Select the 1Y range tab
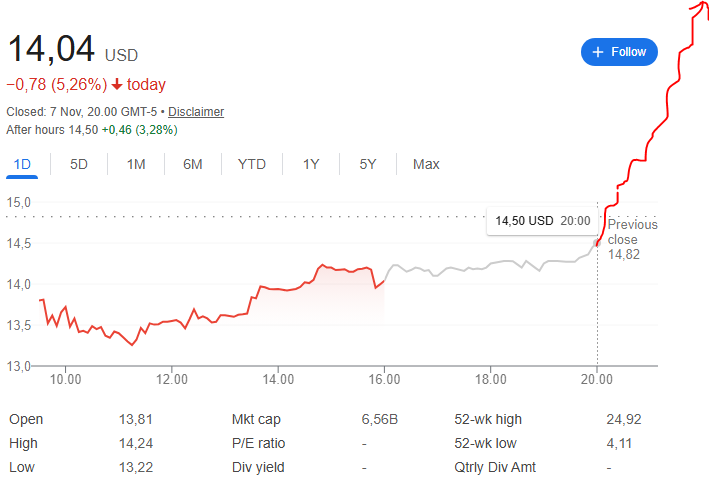The image size is (709, 493). (x=311, y=164)
